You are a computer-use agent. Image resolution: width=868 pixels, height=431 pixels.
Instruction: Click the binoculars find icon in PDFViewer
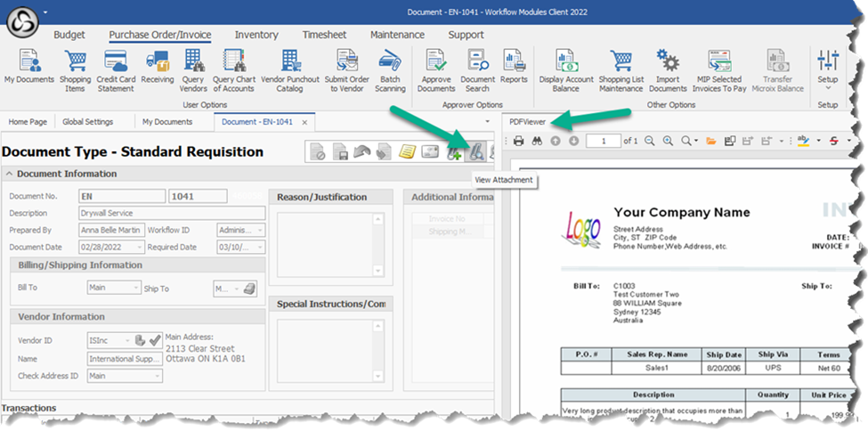point(536,141)
